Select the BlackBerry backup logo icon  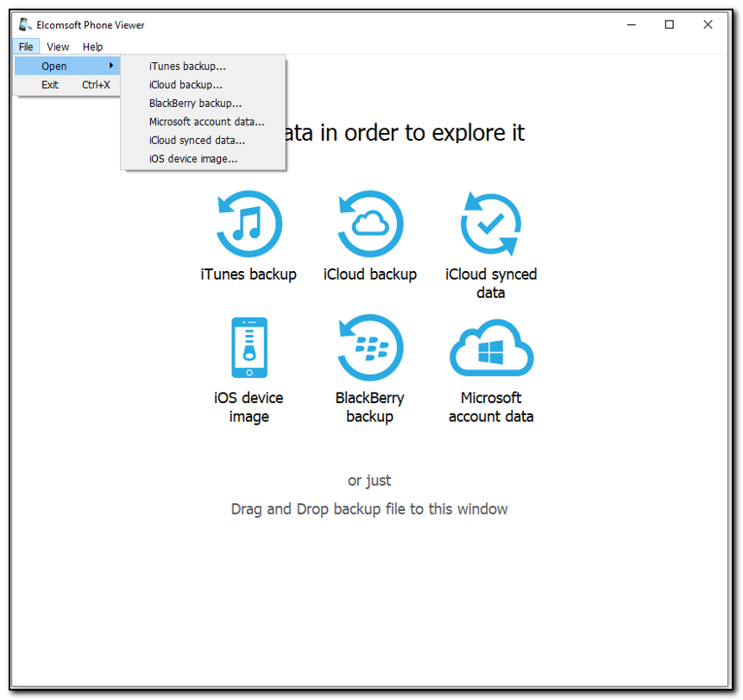point(369,347)
